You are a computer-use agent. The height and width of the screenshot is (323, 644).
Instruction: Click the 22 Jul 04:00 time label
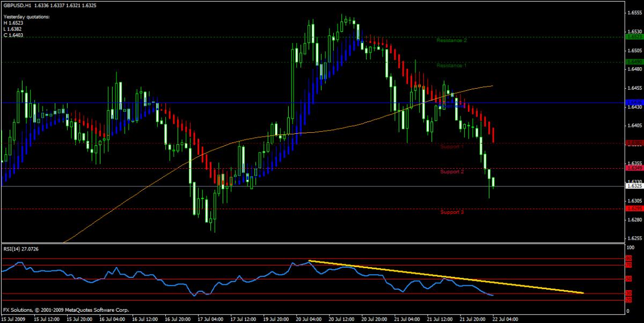tap(505, 319)
